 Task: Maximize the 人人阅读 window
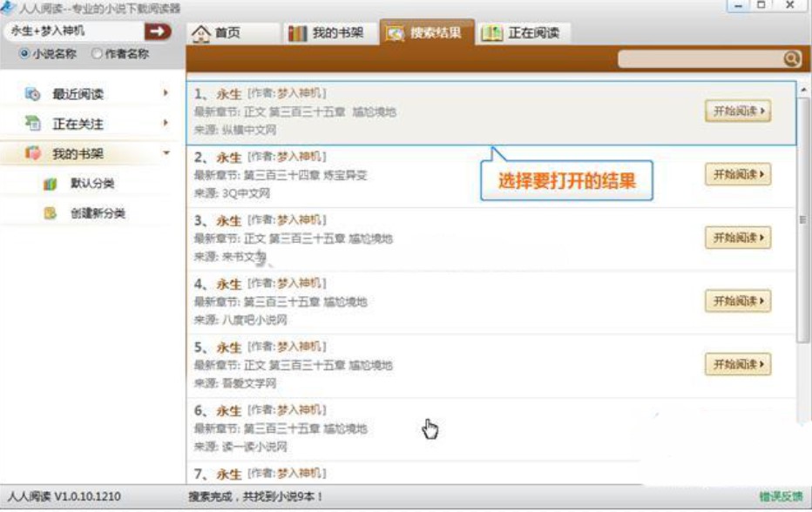tap(761, 5)
